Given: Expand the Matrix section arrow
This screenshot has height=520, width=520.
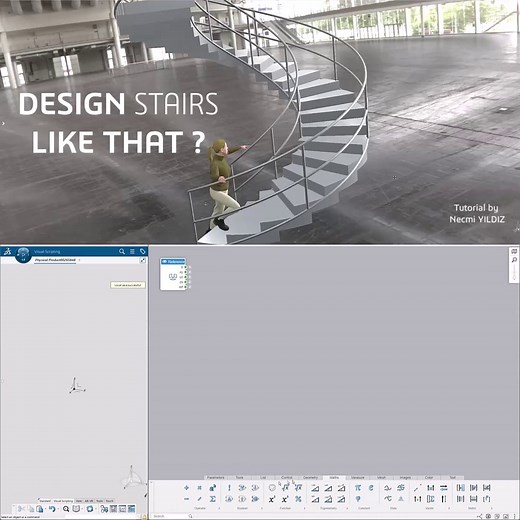Looking at the screenshot, I should point(492,508).
